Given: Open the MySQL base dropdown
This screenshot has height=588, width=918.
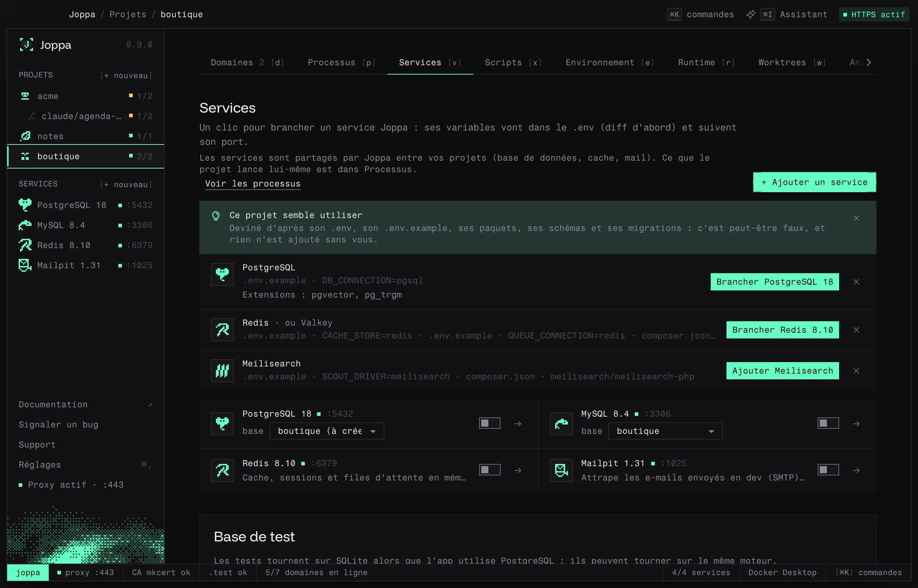Looking at the screenshot, I should [x=665, y=431].
